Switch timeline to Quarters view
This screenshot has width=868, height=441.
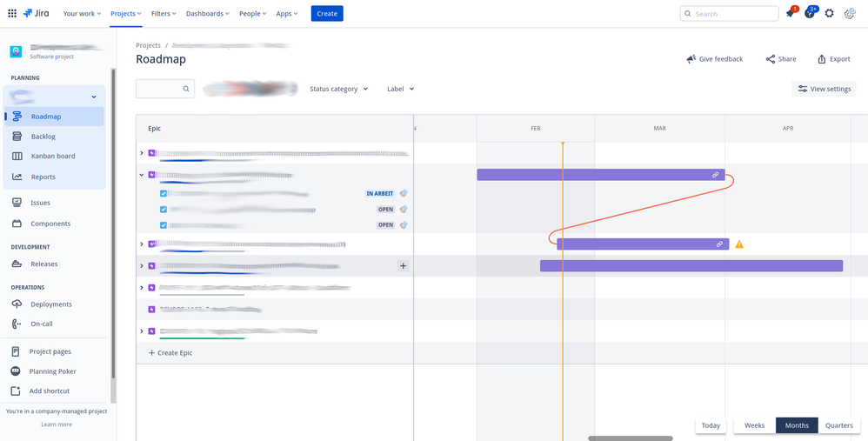[839, 425]
